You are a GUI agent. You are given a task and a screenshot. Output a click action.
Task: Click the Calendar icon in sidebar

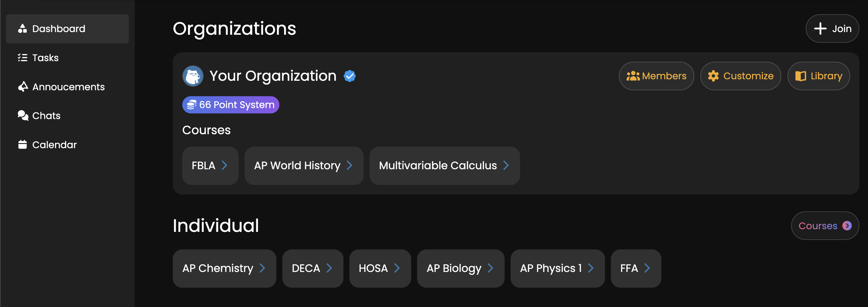(22, 145)
